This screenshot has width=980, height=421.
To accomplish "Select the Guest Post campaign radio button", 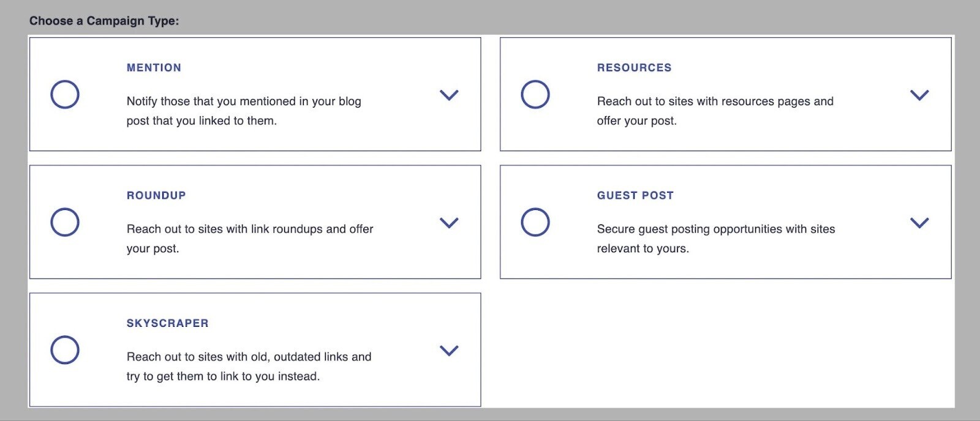I will coord(535,223).
